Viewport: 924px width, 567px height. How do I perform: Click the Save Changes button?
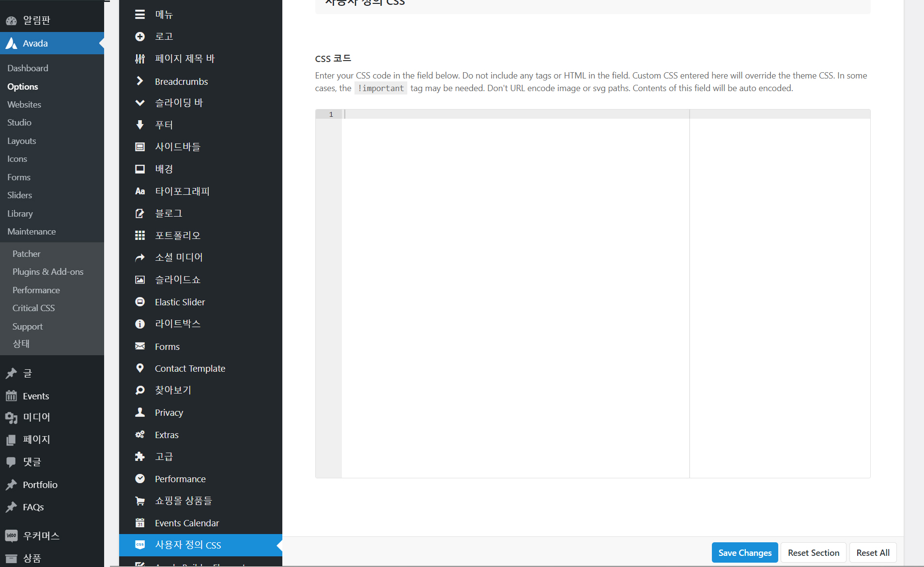pos(744,552)
